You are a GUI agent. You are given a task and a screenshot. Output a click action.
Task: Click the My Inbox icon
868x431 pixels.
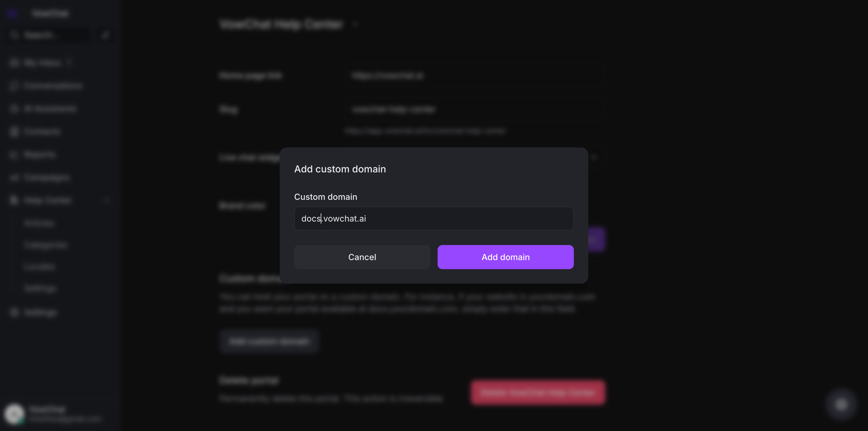[x=14, y=63]
